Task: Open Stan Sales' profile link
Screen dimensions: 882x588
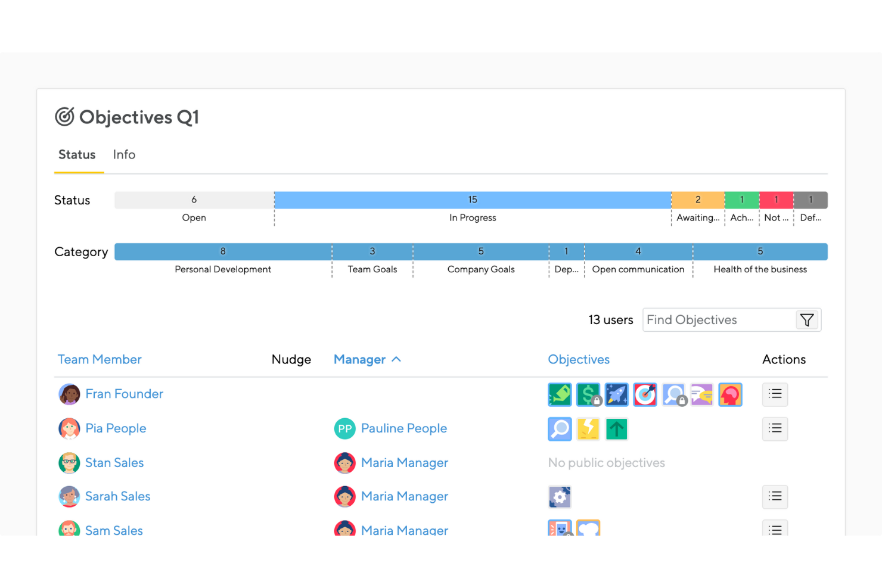Action: click(114, 463)
